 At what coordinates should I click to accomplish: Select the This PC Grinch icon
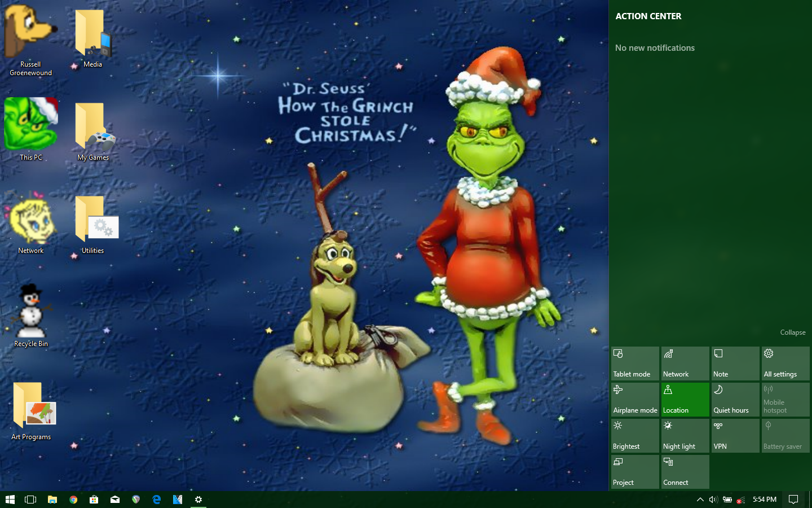click(31, 129)
